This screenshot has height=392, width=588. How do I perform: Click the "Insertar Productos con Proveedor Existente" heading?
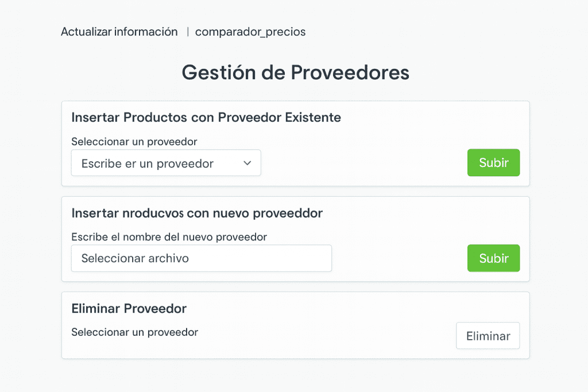tap(206, 118)
